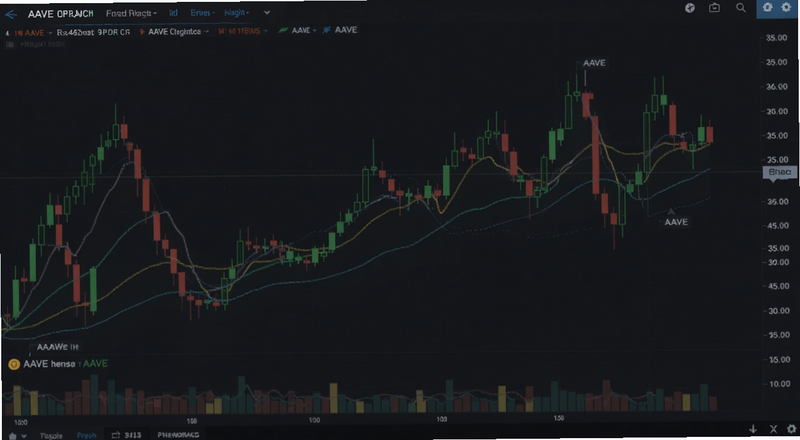Viewport: 800px width, 440px height.
Task: Click the home icon in the bottom bar
Action: (13, 436)
